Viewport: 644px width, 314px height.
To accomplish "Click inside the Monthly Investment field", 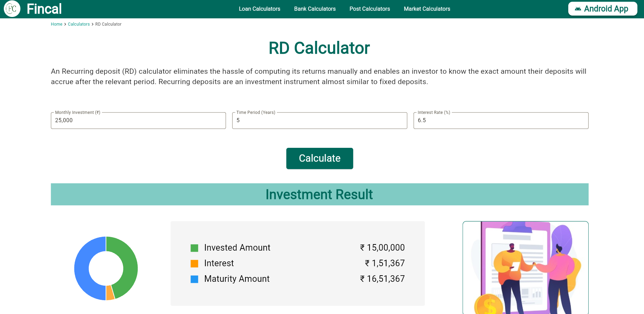I will coord(138,120).
